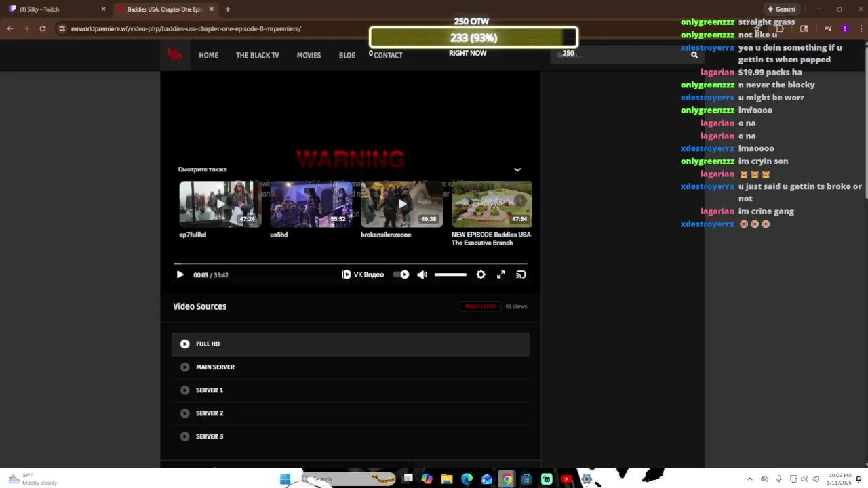Mute the video with the speaker icon
The width and height of the screenshot is (868, 488).
click(422, 274)
